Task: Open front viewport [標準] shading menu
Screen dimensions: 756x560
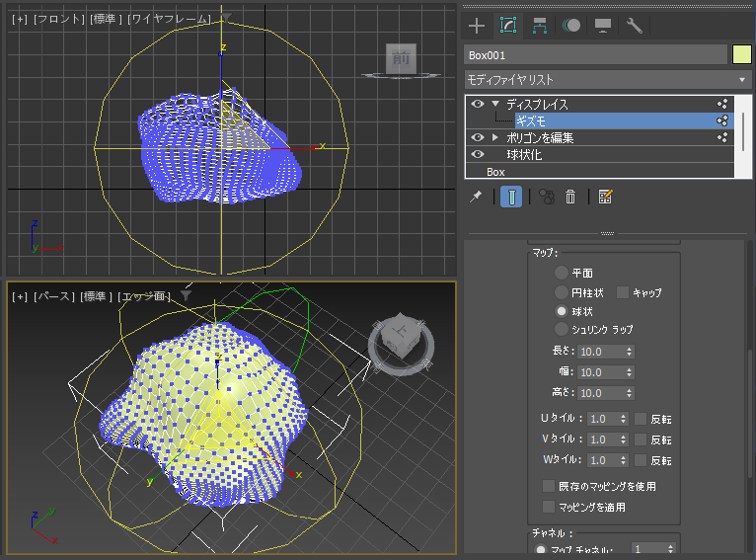Action: pyautogui.click(x=106, y=20)
